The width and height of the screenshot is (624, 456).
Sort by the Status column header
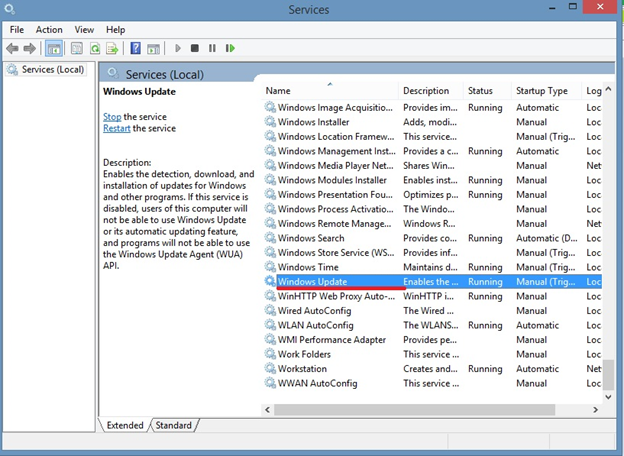488,91
